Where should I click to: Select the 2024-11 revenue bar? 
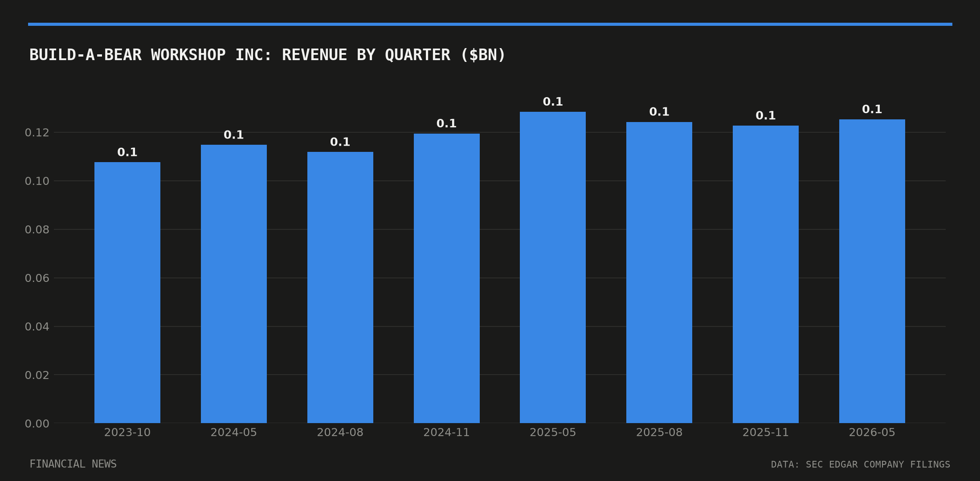[x=447, y=278]
